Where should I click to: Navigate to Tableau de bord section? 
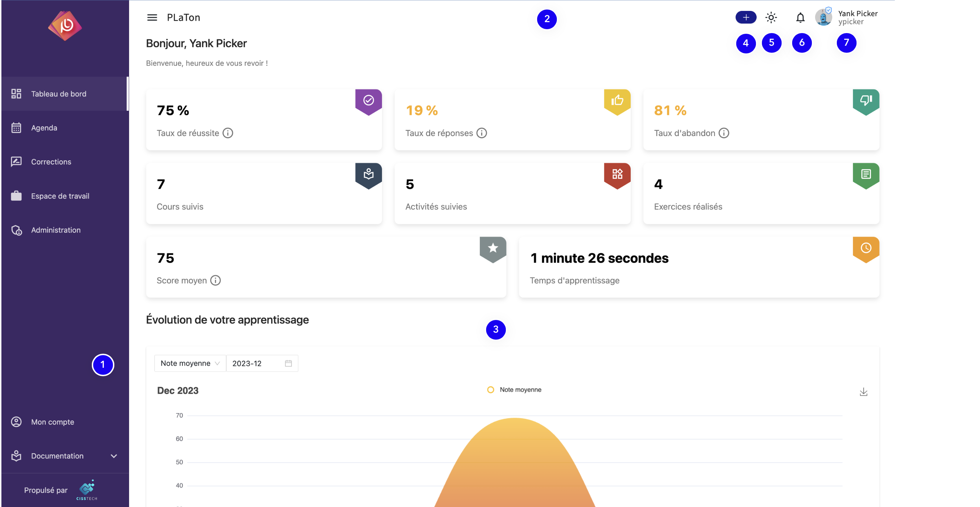click(59, 93)
